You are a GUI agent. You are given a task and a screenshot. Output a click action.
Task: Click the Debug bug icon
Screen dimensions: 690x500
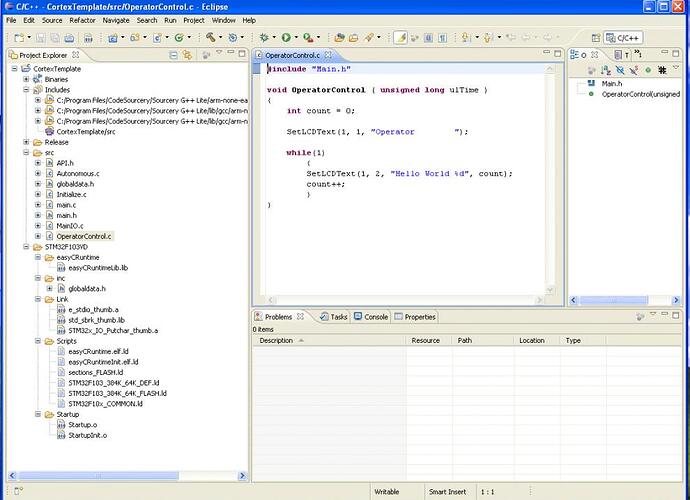pyautogui.click(x=264, y=38)
